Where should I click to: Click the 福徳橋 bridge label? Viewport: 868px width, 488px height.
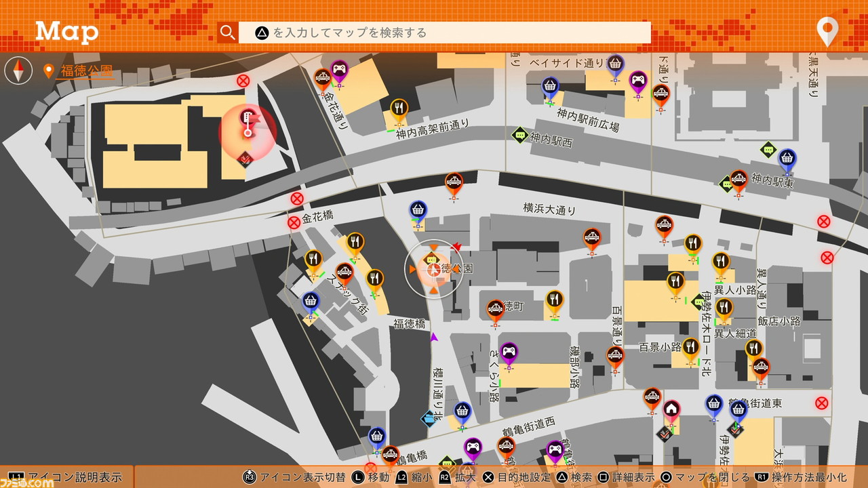410,324
